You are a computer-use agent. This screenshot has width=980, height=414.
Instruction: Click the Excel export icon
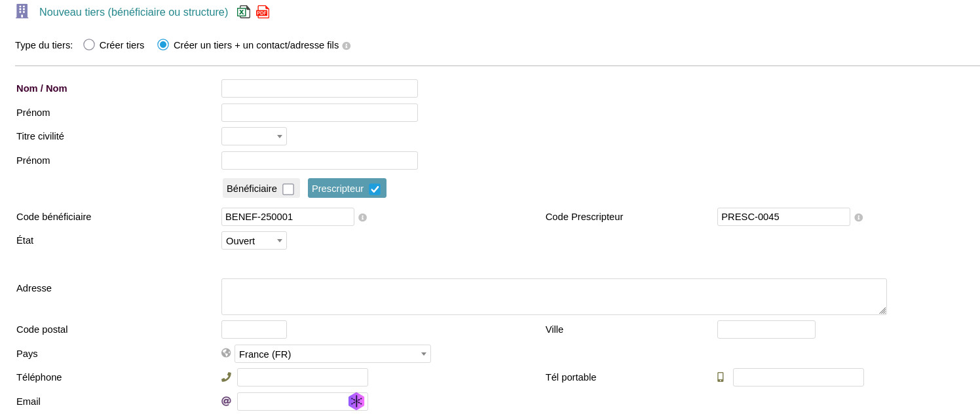coord(244,12)
